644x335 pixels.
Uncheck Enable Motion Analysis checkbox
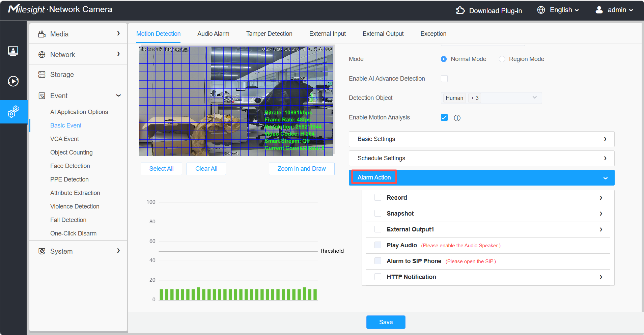pyautogui.click(x=444, y=117)
